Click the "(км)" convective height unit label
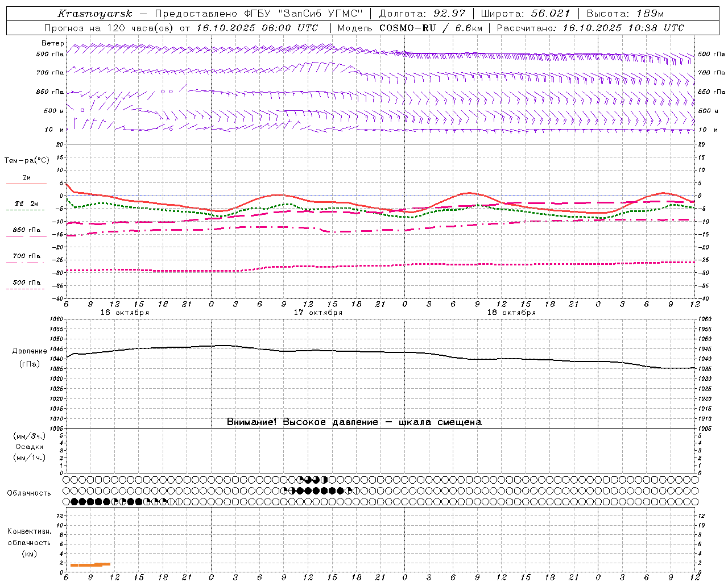Screen dimensions: 728x582 point(30,554)
